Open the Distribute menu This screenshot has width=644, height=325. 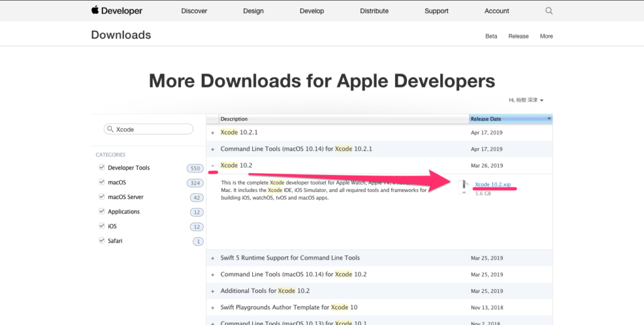pos(374,11)
